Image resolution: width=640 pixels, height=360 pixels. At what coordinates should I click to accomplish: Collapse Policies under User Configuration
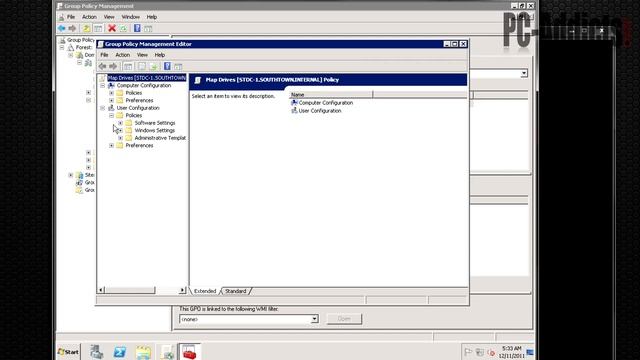(x=111, y=116)
